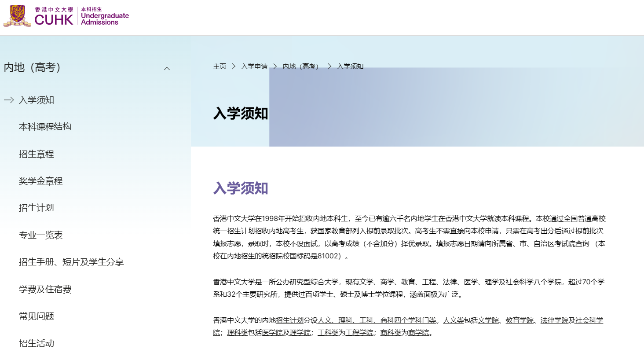Click the 主页 breadcrumb link
Viewport: 644px width, 353px height.
(220, 66)
